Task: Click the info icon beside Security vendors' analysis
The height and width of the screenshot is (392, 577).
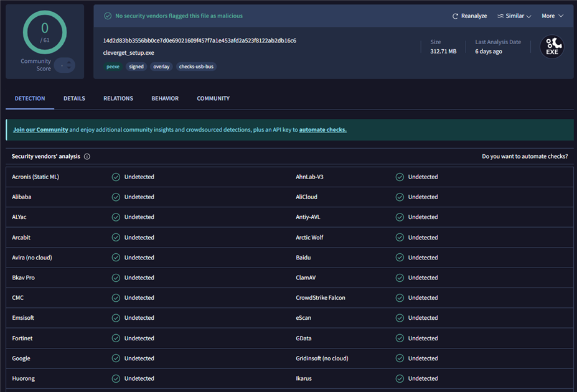Action: (87, 157)
